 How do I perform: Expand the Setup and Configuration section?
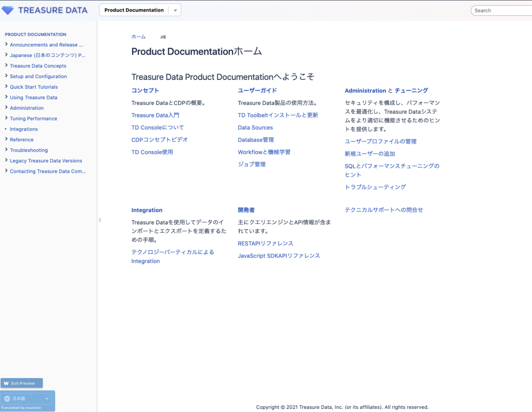point(6,76)
